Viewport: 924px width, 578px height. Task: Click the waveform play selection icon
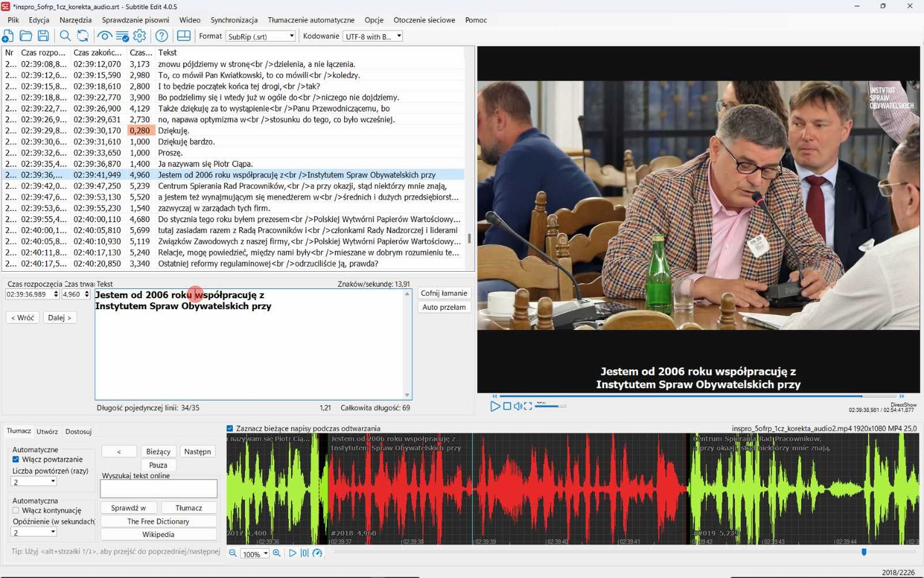point(293,553)
